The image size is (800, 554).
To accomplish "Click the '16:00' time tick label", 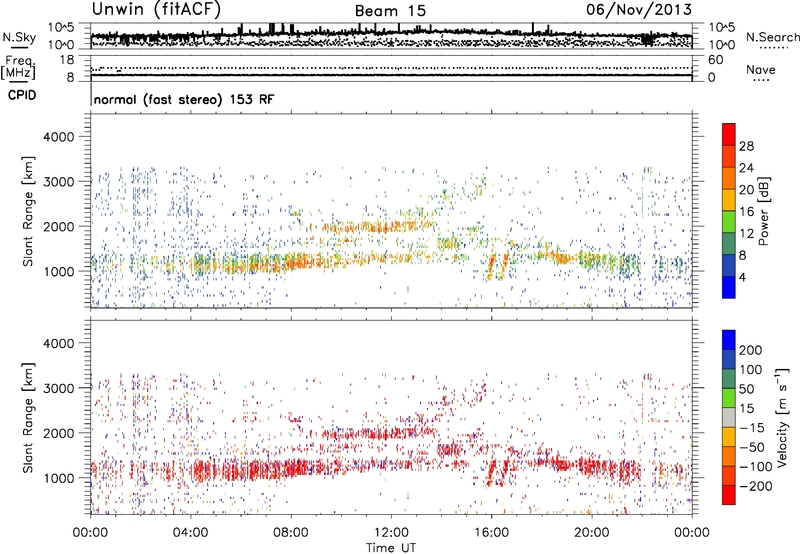I will pos(491,533).
